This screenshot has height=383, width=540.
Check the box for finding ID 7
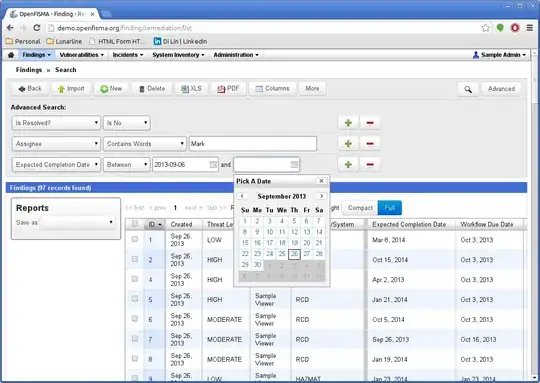click(x=135, y=339)
